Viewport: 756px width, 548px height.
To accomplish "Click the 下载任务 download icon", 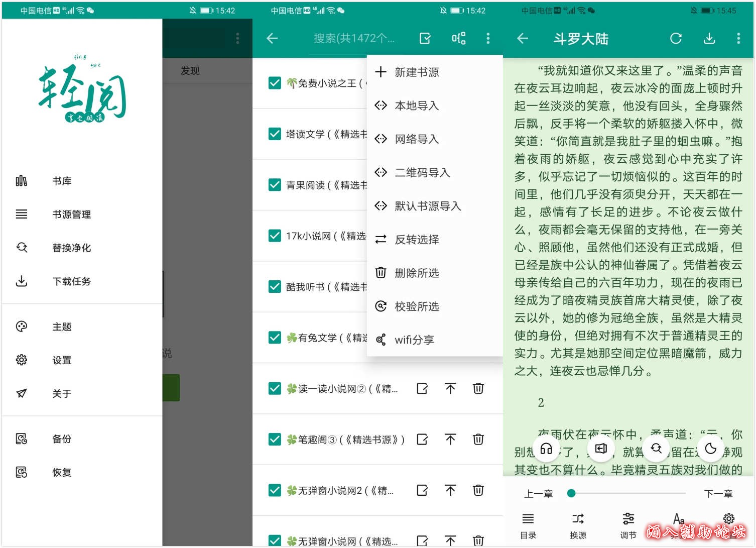I will [22, 281].
